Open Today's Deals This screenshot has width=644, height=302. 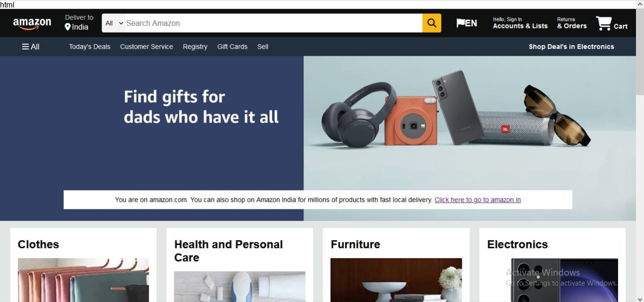coord(90,47)
